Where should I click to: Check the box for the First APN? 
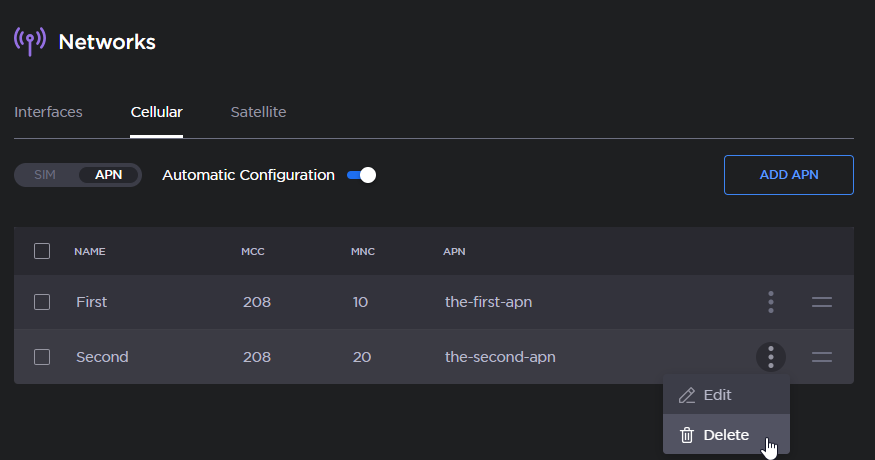[42, 302]
